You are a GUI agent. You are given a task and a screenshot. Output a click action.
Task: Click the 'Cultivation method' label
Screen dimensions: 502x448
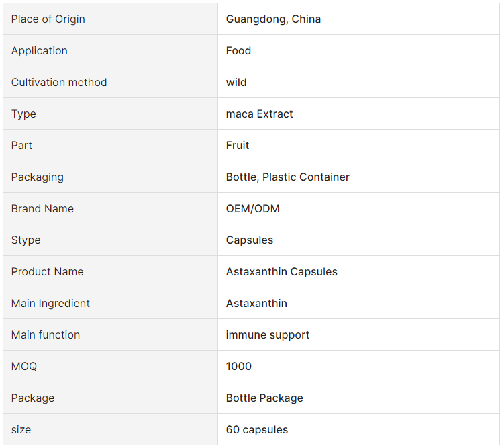(x=59, y=83)
